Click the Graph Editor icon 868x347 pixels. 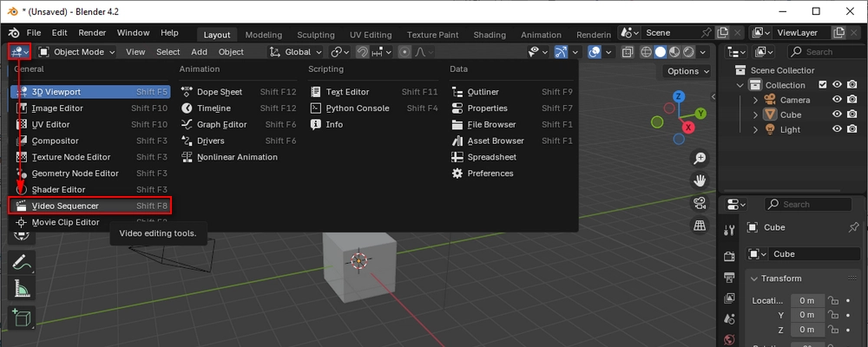(187, 125)
